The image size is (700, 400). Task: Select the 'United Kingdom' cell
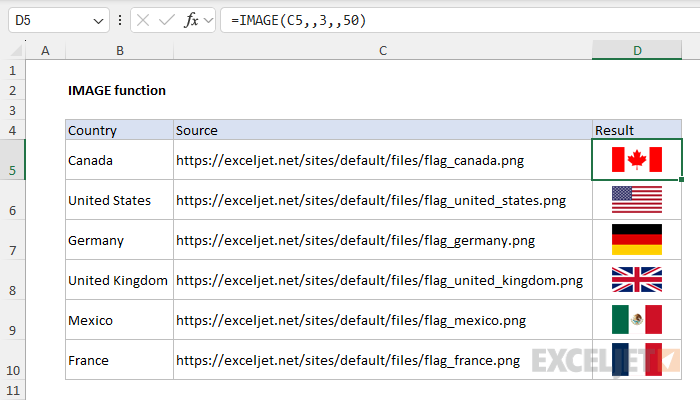click(119, 279)
